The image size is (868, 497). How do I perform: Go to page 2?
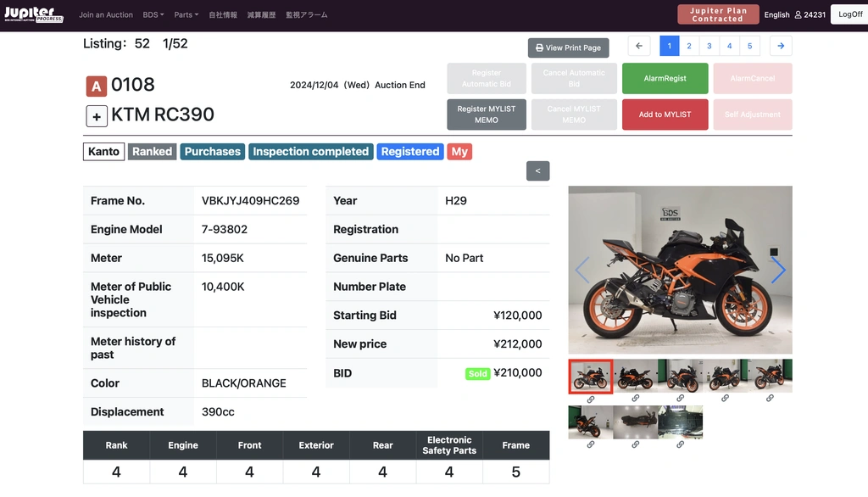689,46
